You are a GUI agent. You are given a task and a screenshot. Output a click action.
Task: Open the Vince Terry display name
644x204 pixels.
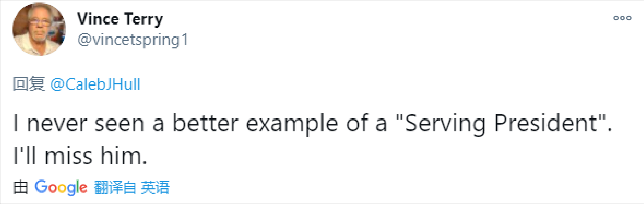120,19
